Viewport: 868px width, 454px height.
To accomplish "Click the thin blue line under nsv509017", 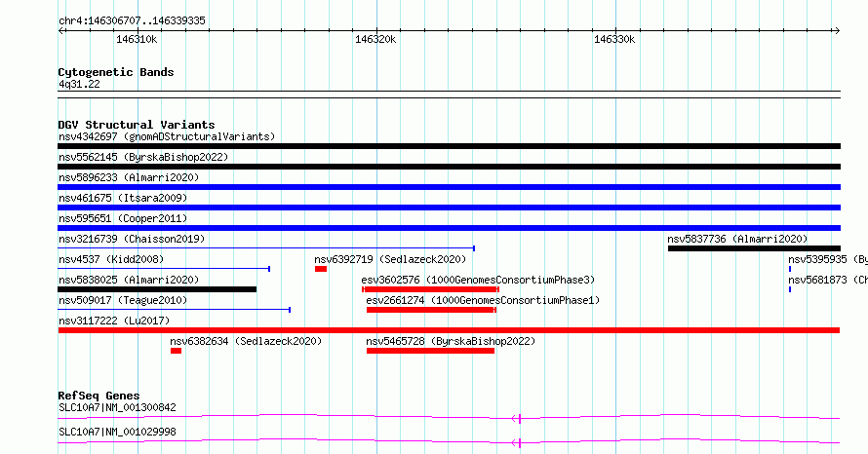I will (175, 310).
